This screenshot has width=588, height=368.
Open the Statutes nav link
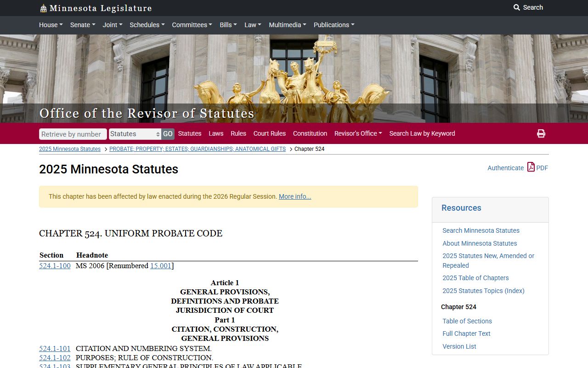[190, 133]
